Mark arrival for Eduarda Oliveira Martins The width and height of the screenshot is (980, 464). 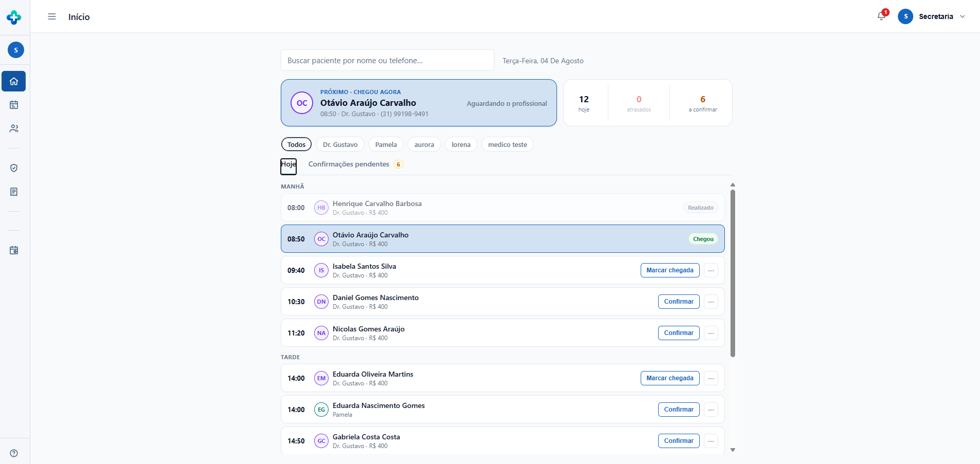(670, 378)
